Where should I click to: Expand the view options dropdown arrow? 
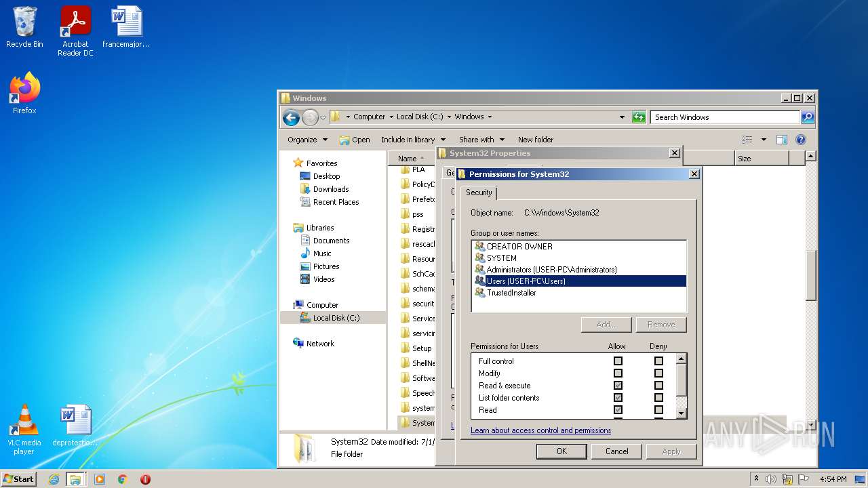(764, 140)
